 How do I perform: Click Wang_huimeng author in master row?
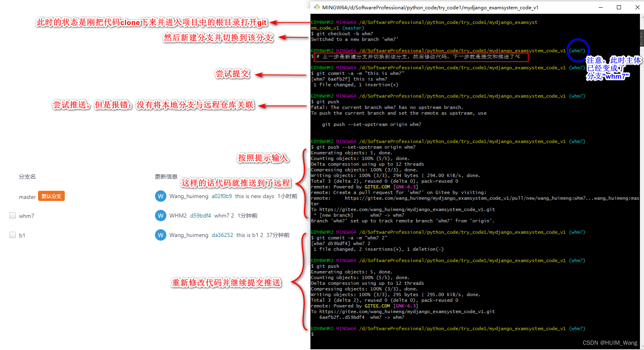(189, 196)
